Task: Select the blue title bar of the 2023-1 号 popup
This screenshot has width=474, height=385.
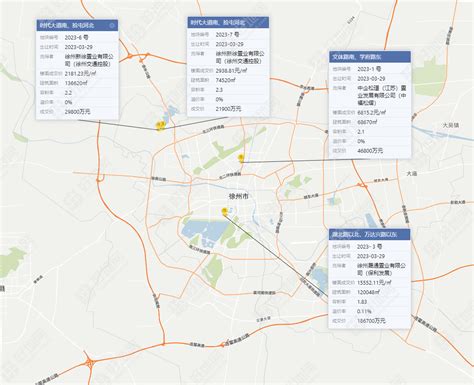Action: [370, 57]
